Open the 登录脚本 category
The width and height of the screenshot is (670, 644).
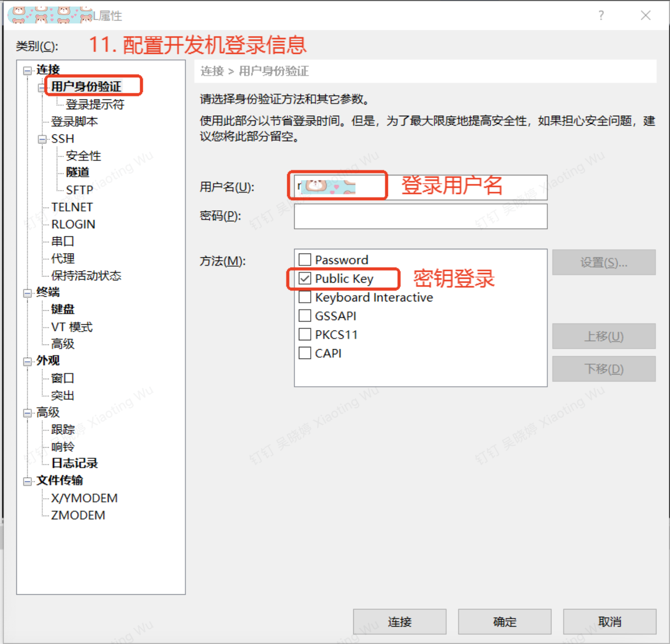[x=74, y=121]
